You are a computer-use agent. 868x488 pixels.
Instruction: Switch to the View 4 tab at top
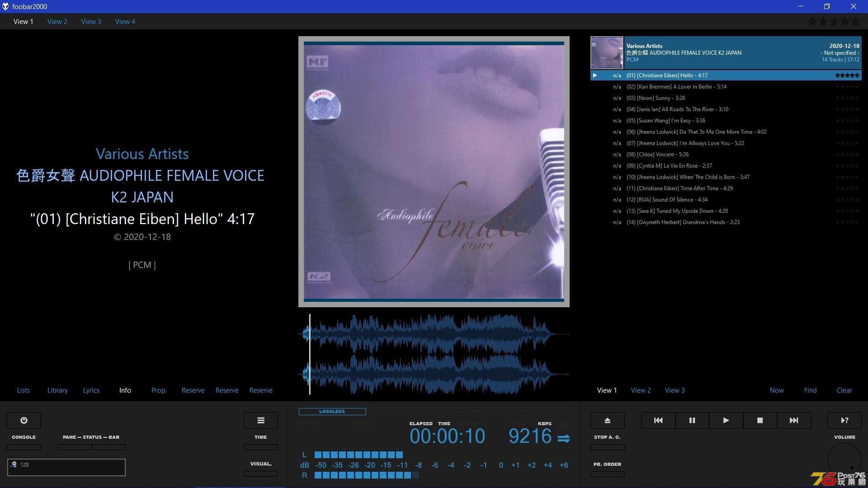click(125, 21)
